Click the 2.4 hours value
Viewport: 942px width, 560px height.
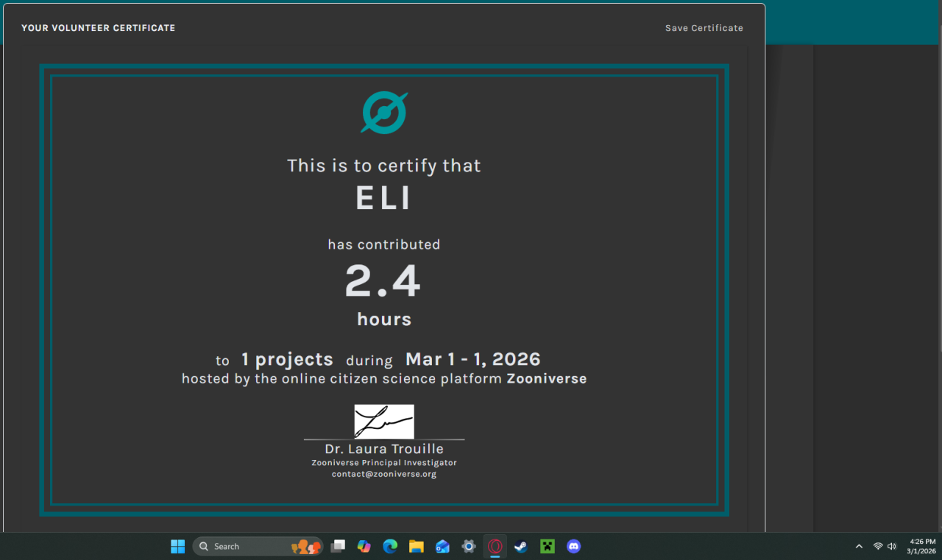coord(383,281)
